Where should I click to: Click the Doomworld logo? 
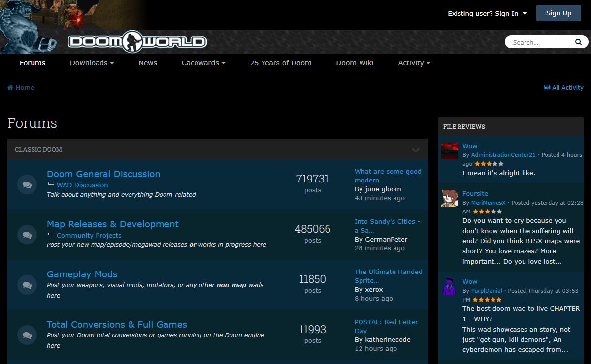point(137,42)
